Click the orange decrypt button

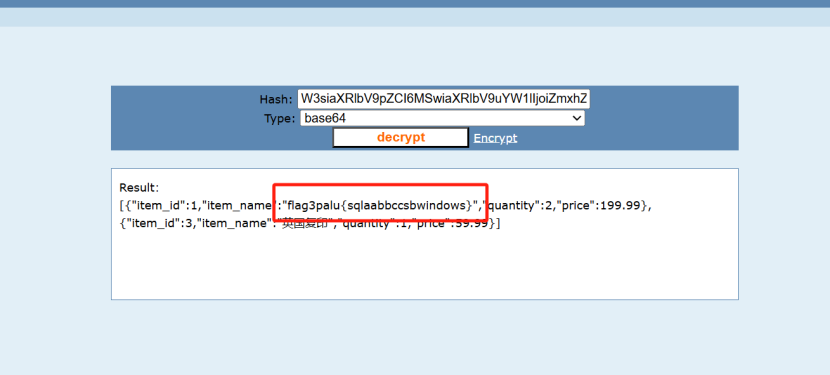[x=401, y=137]
